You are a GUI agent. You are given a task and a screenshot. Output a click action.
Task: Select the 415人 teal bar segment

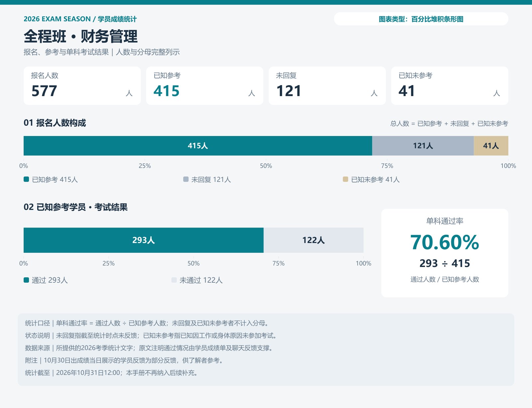[x=198, y=146]
